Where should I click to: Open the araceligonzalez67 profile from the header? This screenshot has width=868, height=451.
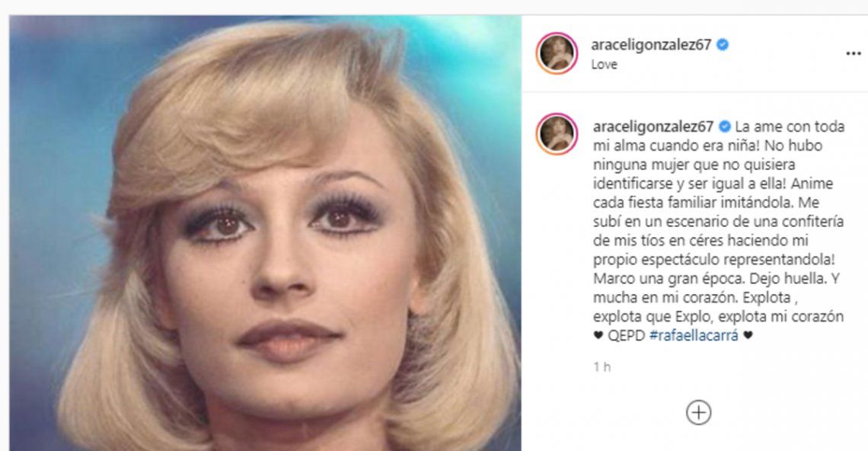click(x=651, y=45)
